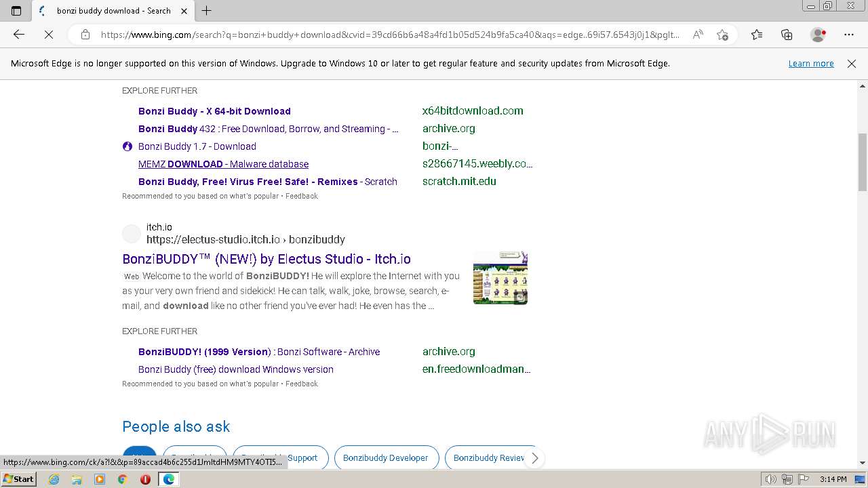
Task: Click the icon beside Bonzi Buddy 1.7
Action: [x=127, y=146]
